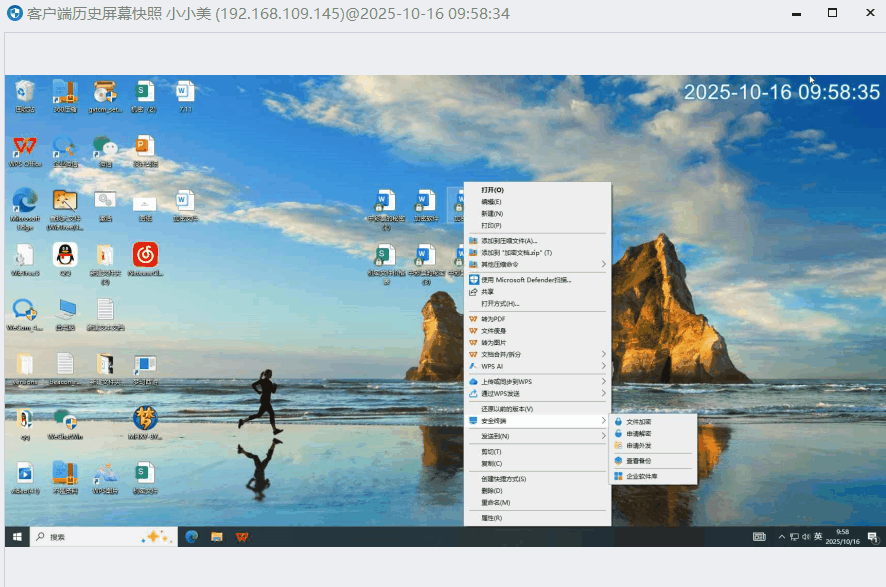Expand the 安全终端 submenu entry
This screenshot has width=886, height=587.
click(537, 421)
